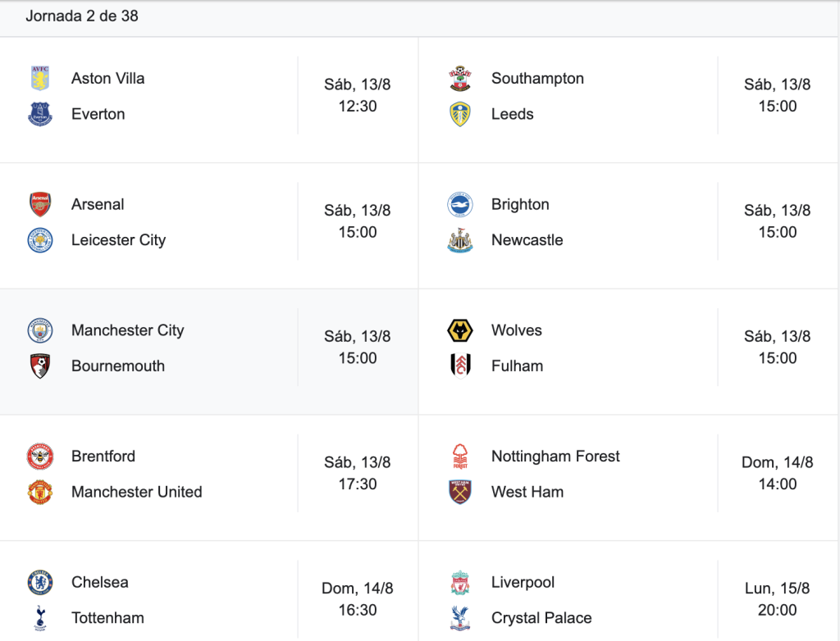Click the Manchester United crest
Image resolution: width=840 pixels, height=641 pixels.
[40, 492]
